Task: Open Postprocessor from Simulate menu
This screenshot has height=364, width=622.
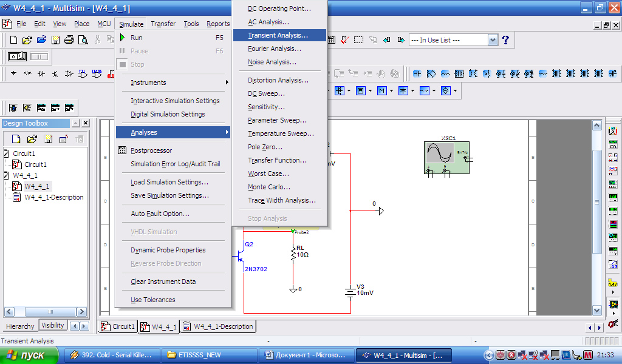Action: tap(173, 150)
